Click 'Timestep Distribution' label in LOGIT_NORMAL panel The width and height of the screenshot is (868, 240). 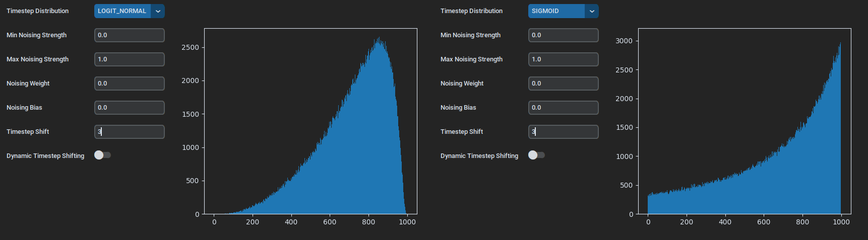[38, 11]
